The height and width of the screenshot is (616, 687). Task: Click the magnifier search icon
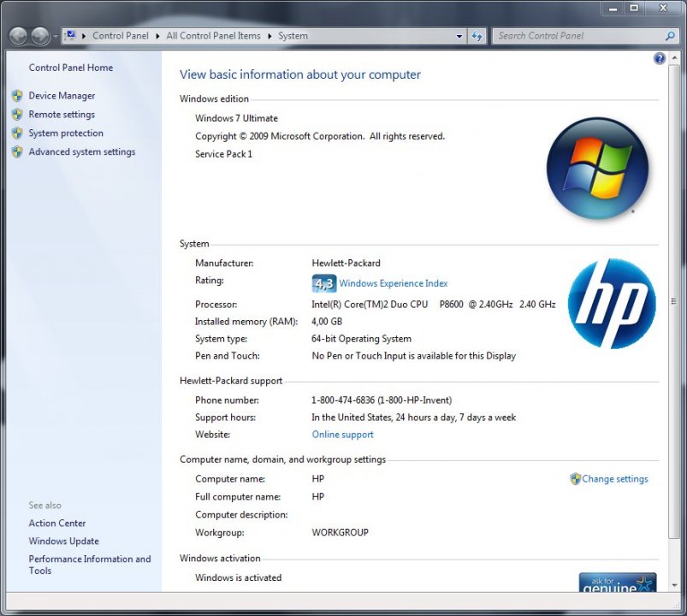coord(670,36)
